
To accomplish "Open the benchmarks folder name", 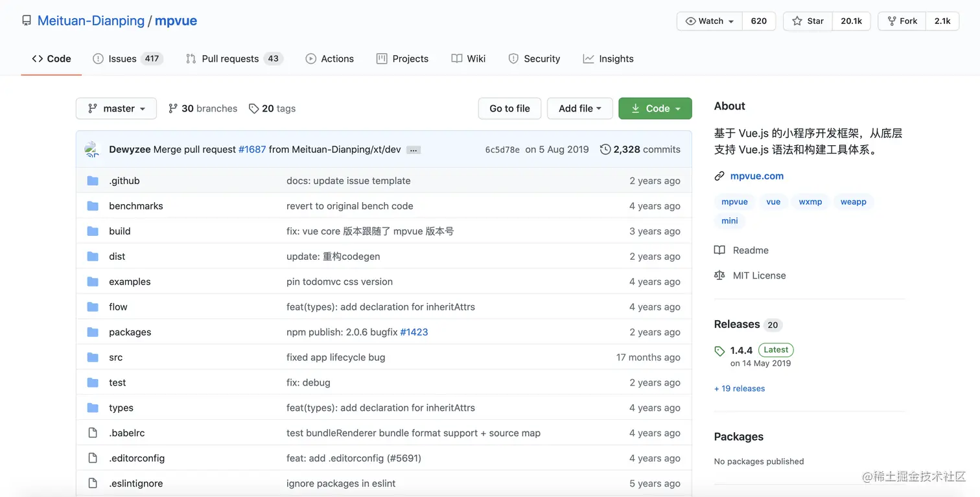I will 136,206.
